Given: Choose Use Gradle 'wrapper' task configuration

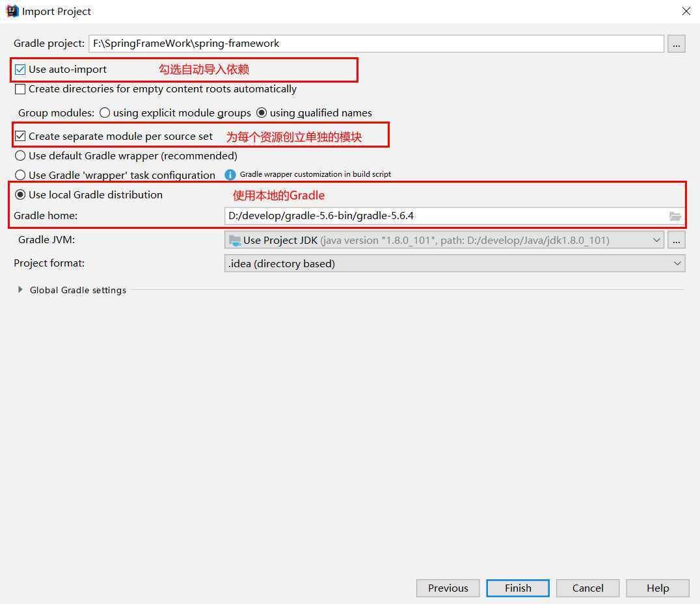Looking at the screenshot, I should [x=20, y=175].
